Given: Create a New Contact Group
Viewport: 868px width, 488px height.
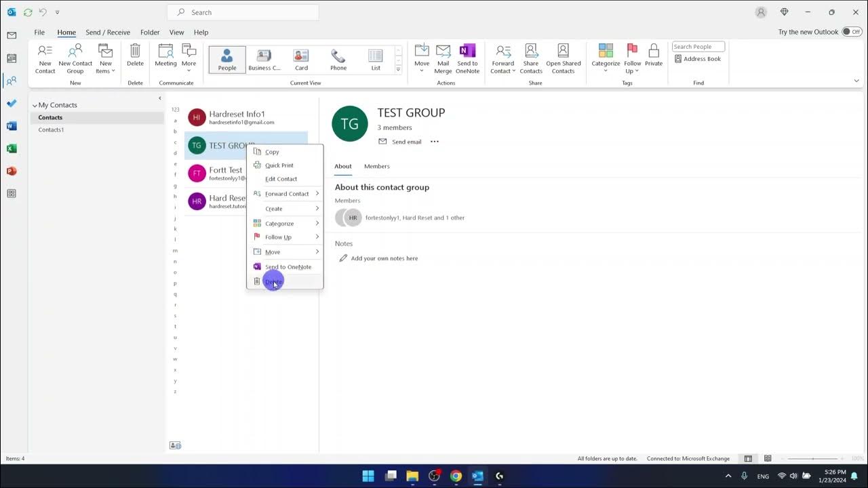Looking at the screenshot, I should click(x=75, y=59).
